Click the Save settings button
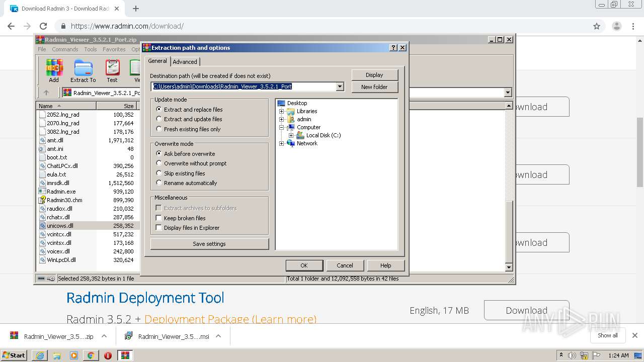The width and height of the screenshot is (644, 362). [x=209, y=244]
